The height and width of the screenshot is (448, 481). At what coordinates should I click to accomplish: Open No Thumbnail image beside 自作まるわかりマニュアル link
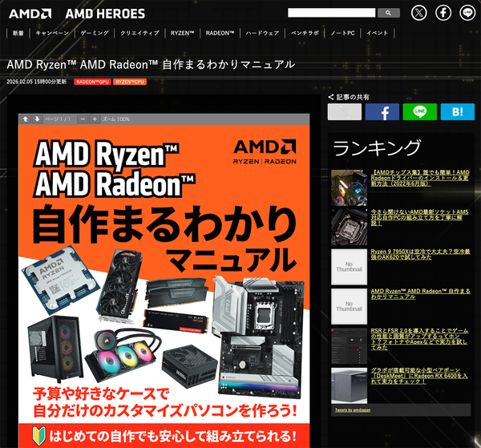point(349,306)
